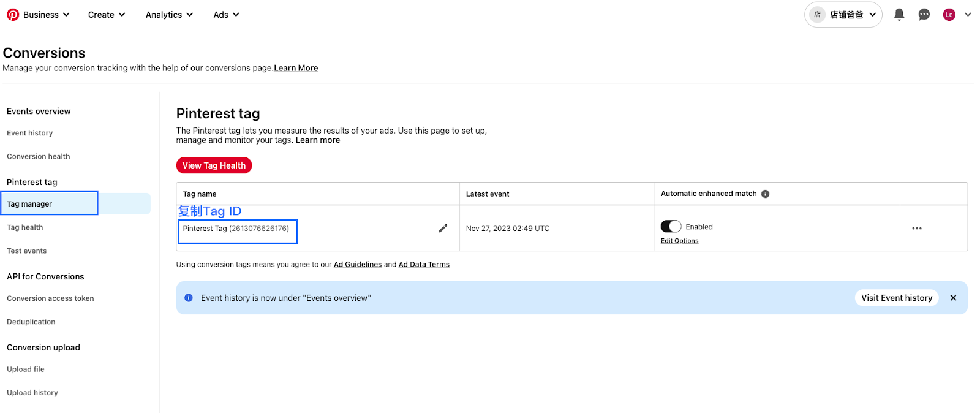Image resolution: width=980 pixels, height=413 pixels.
Task: Open the messages chat bubble icon
Action: 924,15
